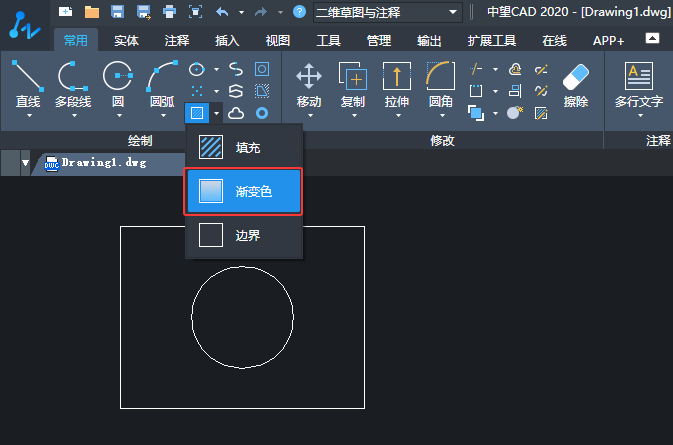Select the 多行文字 multiline text tool
The width and height of the screenshot is (673, 445).
[x=639, y=86]
